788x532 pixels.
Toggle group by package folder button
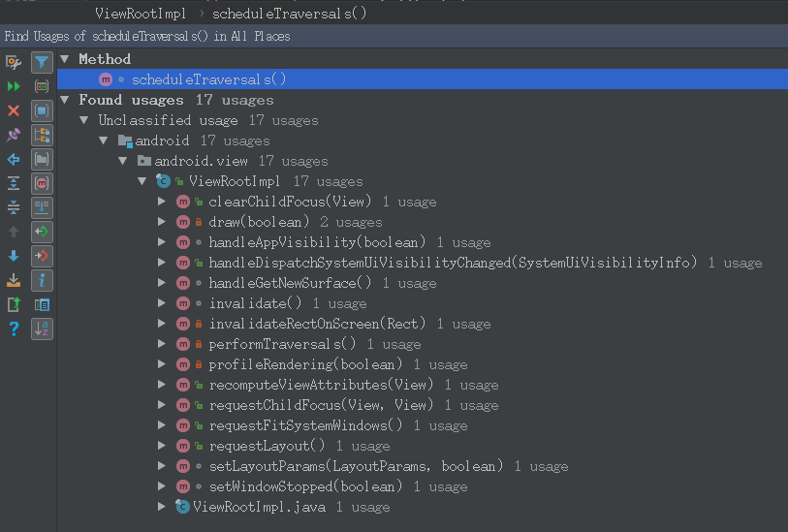pos(42,159)
